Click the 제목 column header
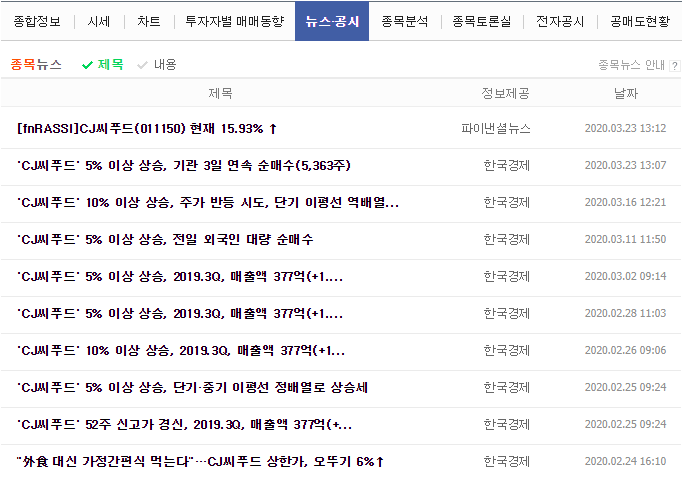 coord(220,93)
